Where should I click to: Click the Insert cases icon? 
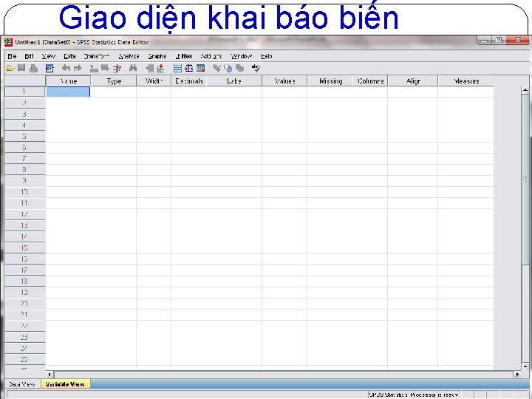[x=149, y=69]
